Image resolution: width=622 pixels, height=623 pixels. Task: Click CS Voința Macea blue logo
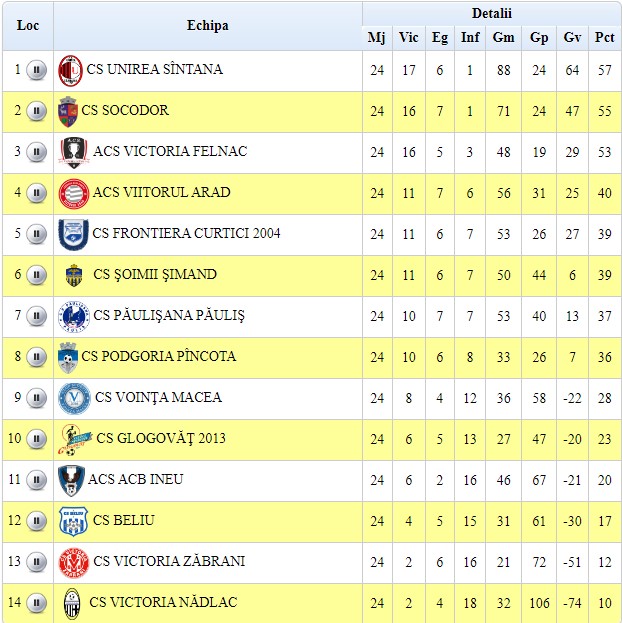(x=73, y=398)
